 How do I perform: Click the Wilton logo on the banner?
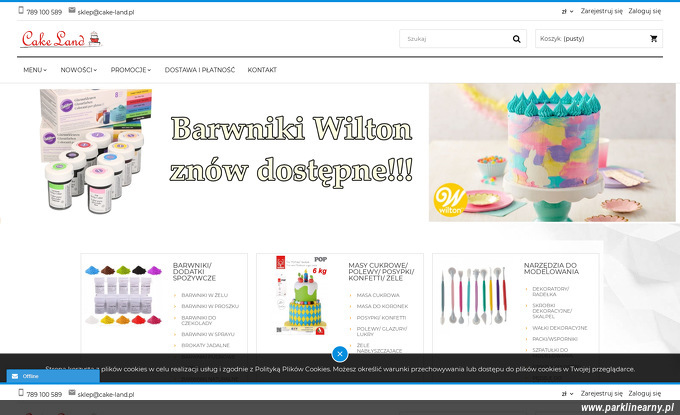pyautogui.click(x=450, y=200)
